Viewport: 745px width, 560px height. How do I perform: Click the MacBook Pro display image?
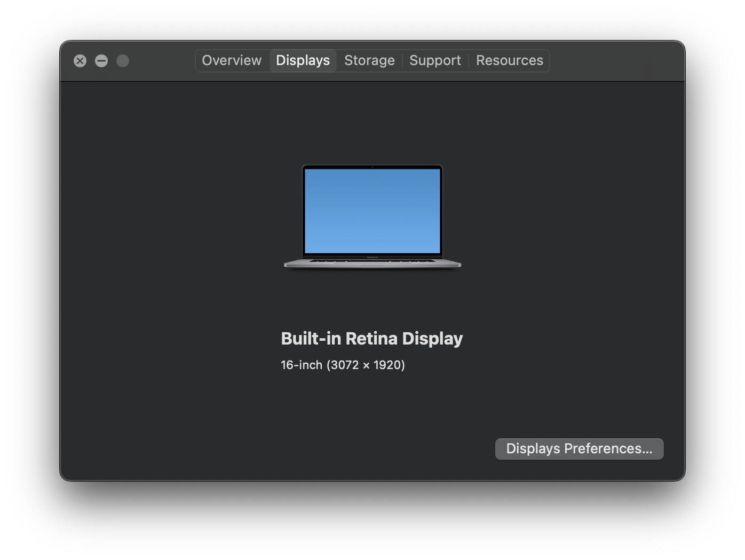372,217
